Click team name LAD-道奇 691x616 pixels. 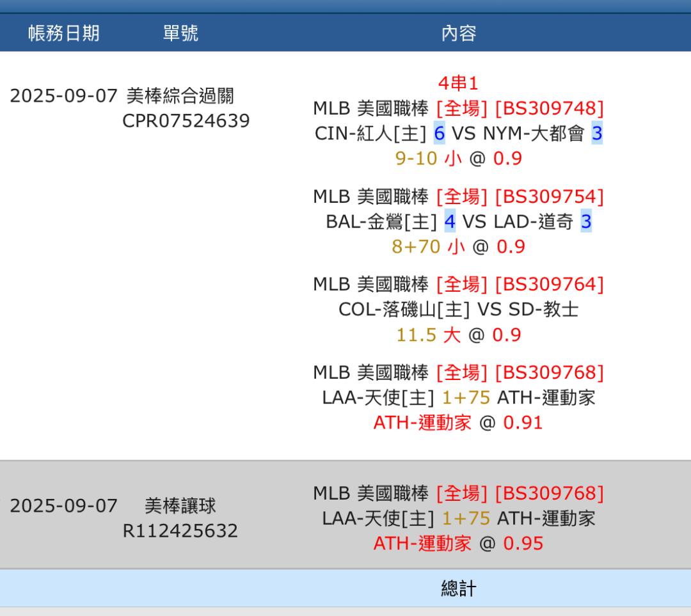pos(534,221)
